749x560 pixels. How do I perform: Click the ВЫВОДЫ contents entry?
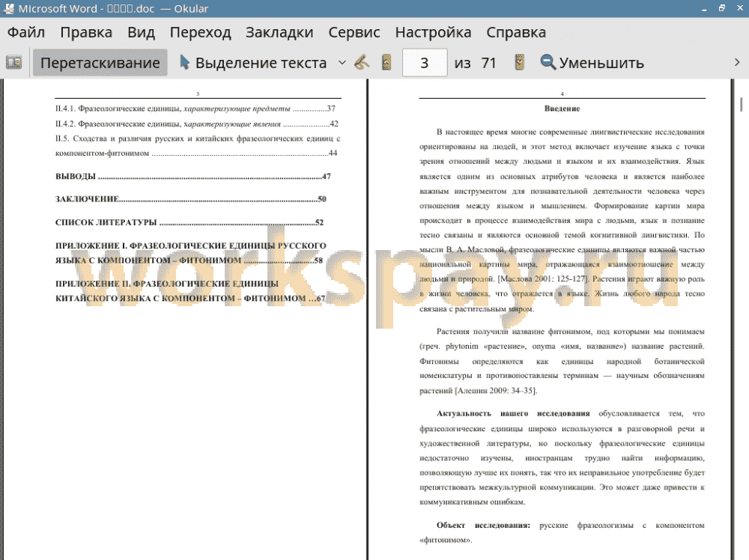click(193, 176)
